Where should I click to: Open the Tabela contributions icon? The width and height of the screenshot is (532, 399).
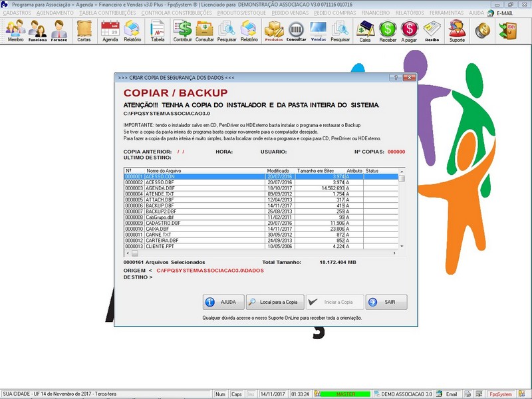[158, 31]
